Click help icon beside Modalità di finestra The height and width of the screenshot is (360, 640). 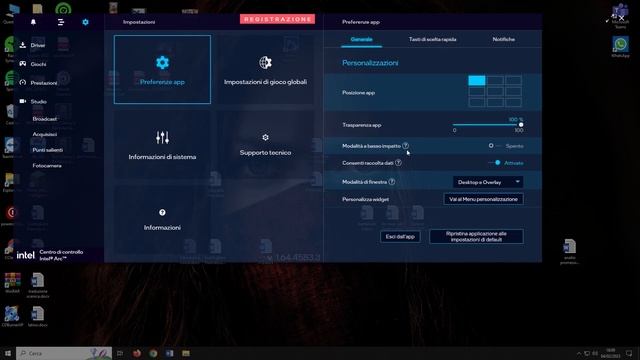392,182
